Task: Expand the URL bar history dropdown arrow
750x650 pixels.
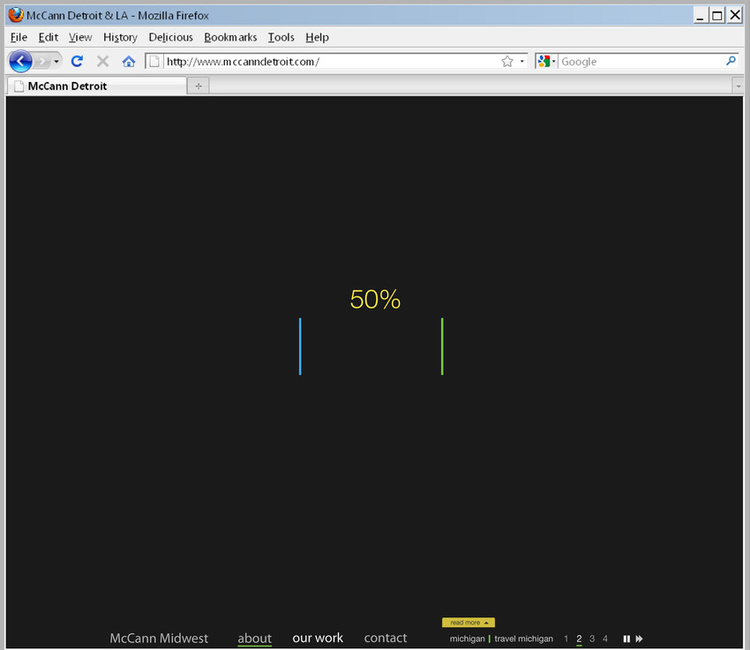Action: 522,62
